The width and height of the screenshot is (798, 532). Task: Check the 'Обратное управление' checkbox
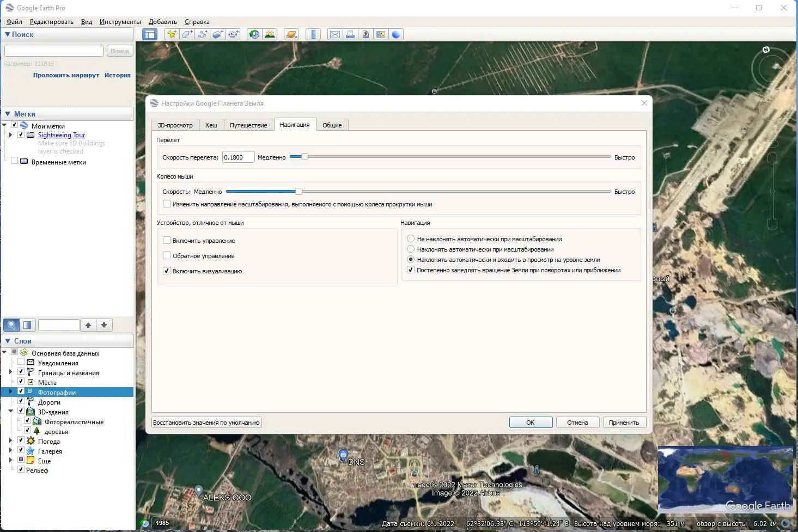(167, 255)
